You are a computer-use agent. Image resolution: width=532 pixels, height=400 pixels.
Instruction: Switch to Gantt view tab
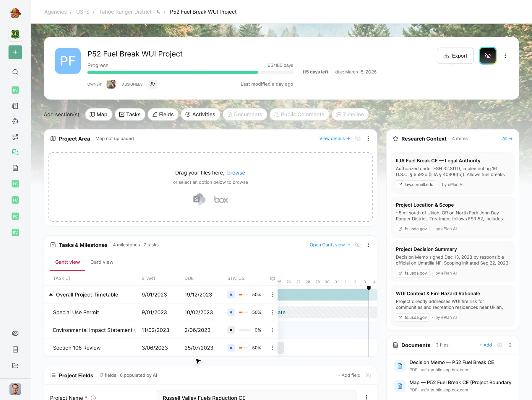[x=68, y=262]
